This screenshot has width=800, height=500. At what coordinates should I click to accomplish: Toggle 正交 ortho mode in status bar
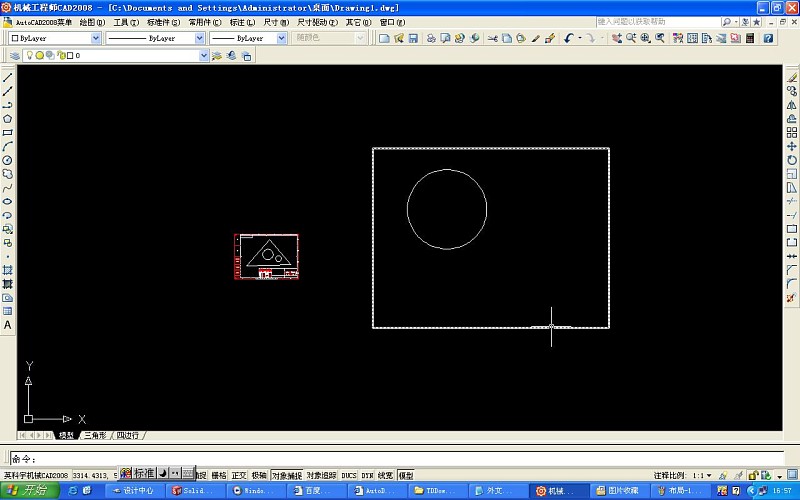(239, 476)
